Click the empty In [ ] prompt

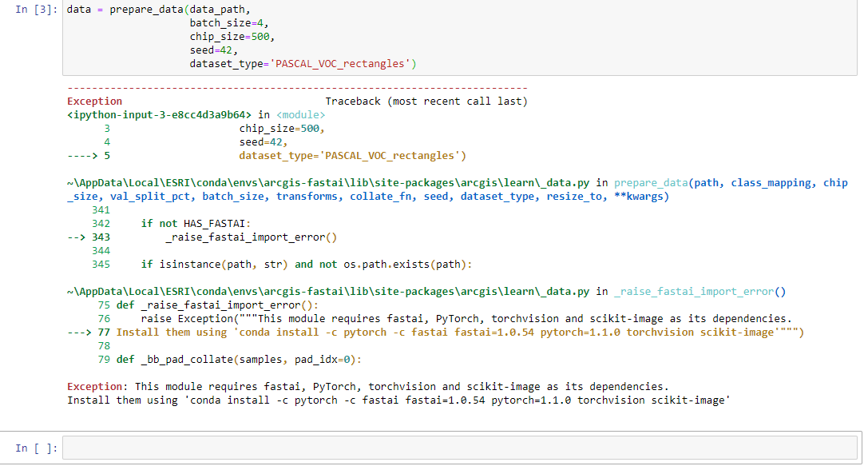[36, 448]
